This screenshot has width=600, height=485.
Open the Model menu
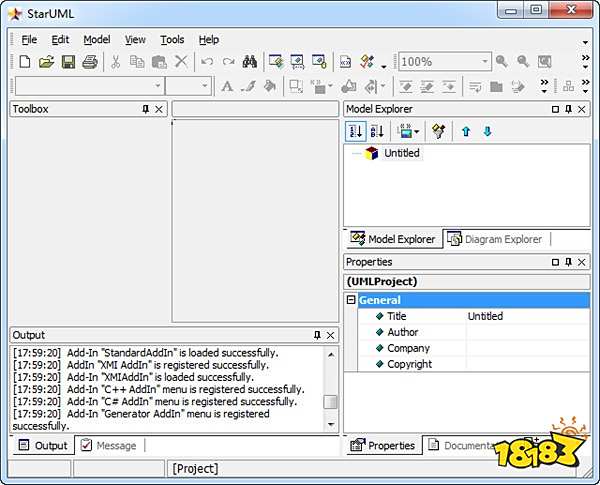pos(97,40)
